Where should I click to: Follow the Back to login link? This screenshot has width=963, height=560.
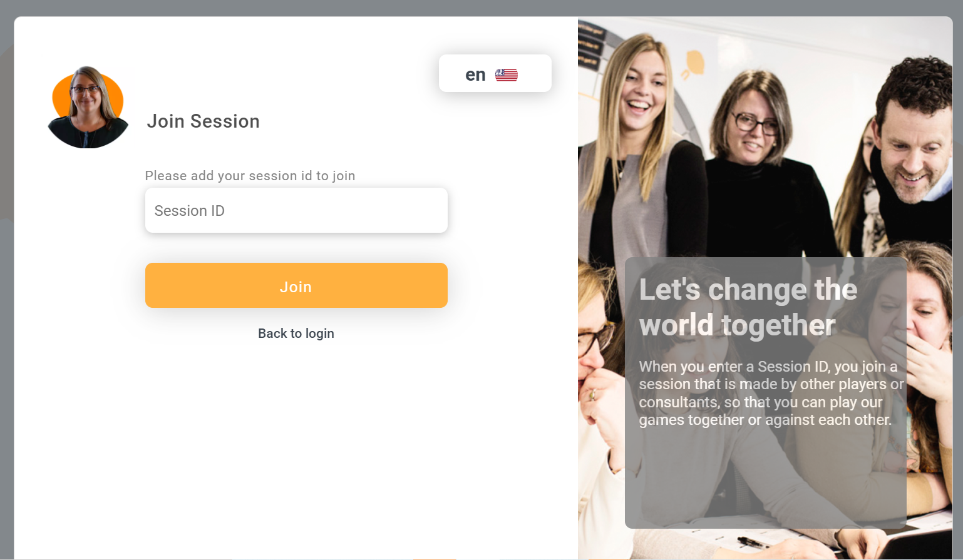[296, 333]
